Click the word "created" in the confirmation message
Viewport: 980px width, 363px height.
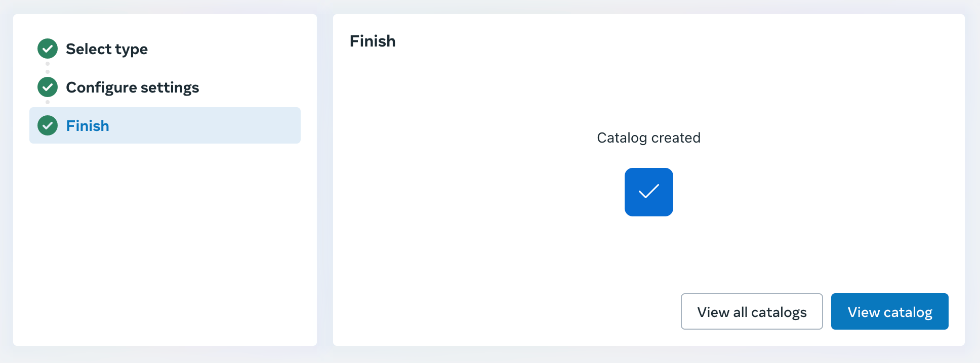pyautogui.click(x=676, y=138)
